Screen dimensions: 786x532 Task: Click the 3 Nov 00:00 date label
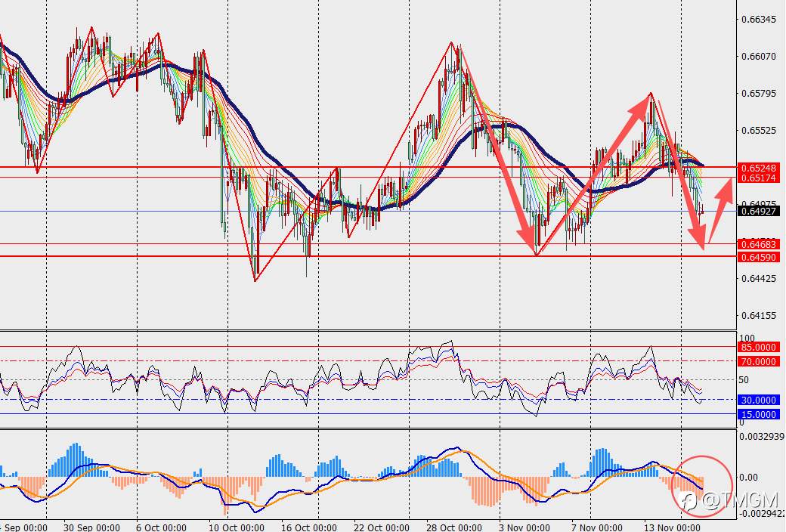[x=525, y=527]
